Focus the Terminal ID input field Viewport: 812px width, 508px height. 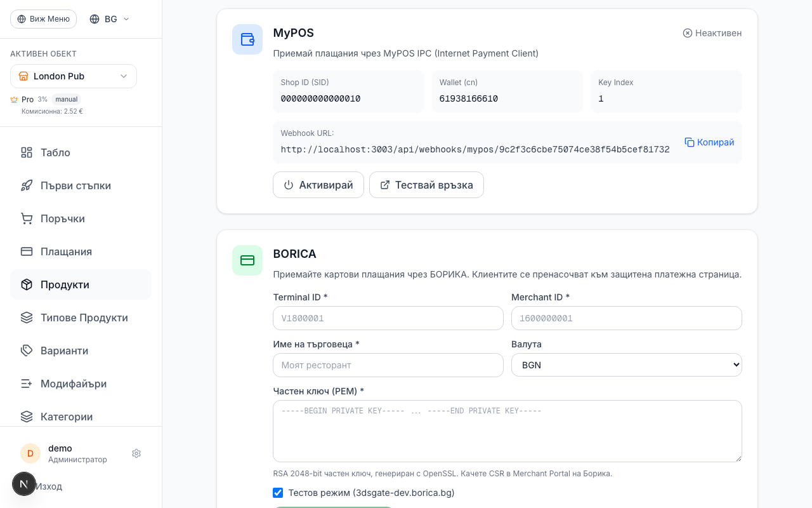click(388, 318)
